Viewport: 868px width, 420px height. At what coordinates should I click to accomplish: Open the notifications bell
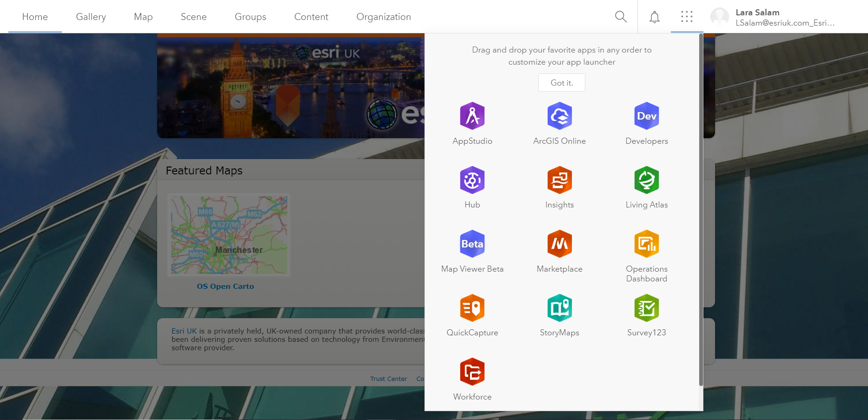654,17
